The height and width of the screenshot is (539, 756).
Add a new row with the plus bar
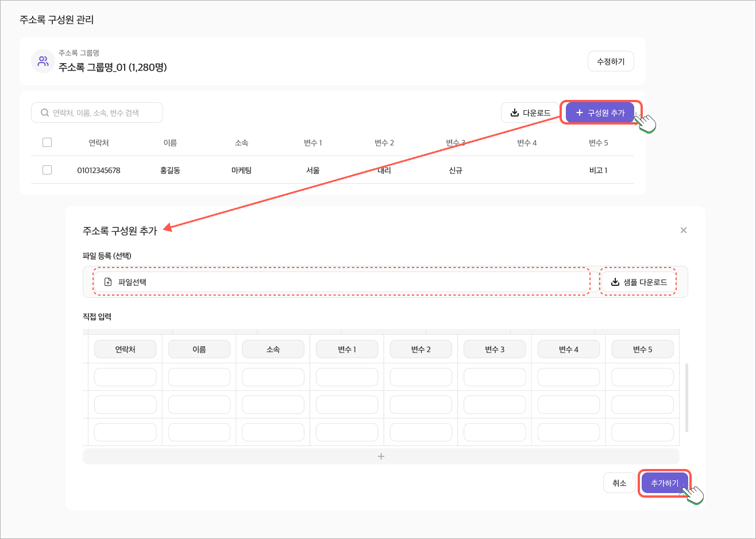[x=381, y=456]
